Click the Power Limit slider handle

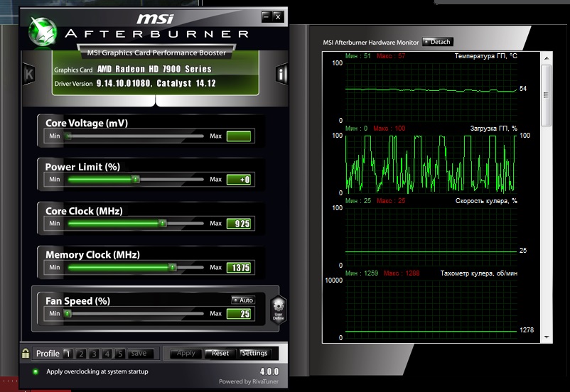[x=135, y=180]
